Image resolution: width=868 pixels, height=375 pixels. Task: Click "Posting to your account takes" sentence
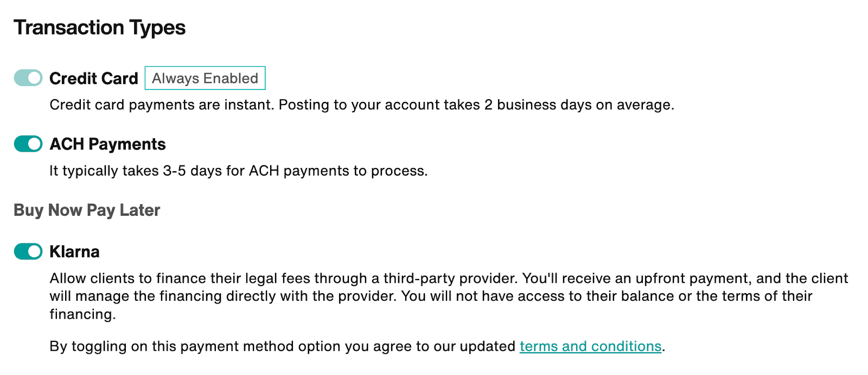point(379,105)
